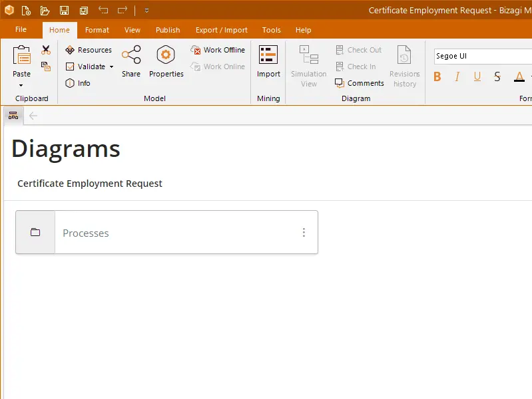Click the diagrams hierarchy view icon
Image resolution: width=532 pixels, height=399 pixels.
(x=13, y=116)
